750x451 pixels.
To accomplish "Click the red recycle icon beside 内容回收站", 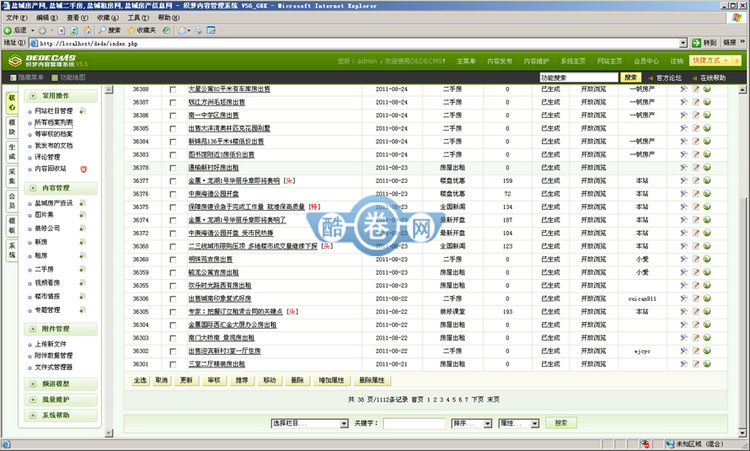I will (x=84, y=169).
